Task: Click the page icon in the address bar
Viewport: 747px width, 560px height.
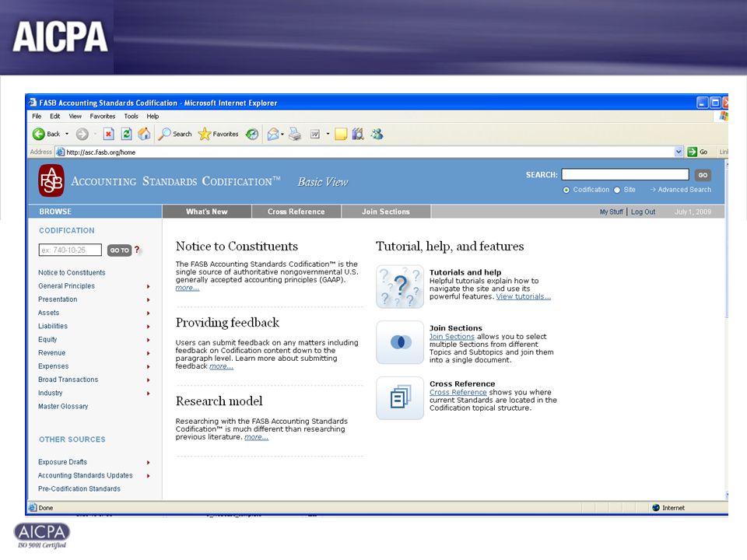Action: tap(60, 152)
